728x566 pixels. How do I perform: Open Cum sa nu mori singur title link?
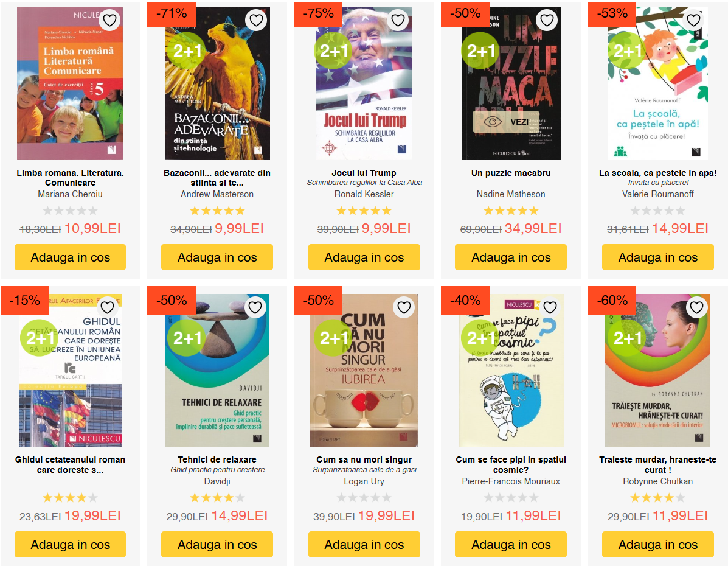(364, 459)
